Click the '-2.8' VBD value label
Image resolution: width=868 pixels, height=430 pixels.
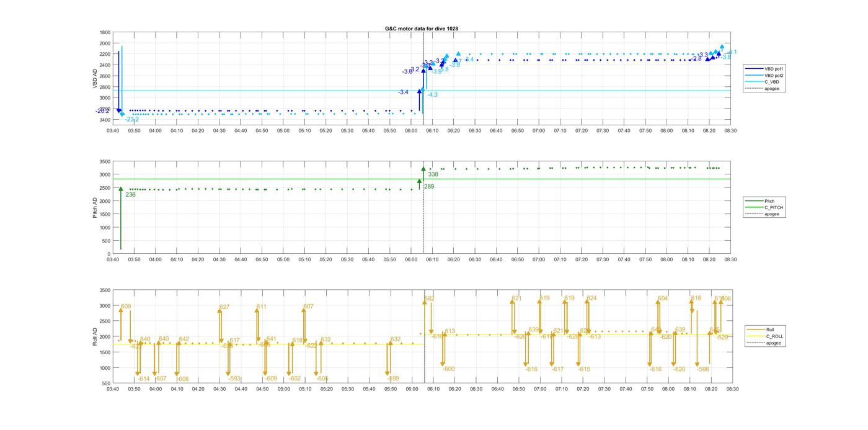point(696,59)
